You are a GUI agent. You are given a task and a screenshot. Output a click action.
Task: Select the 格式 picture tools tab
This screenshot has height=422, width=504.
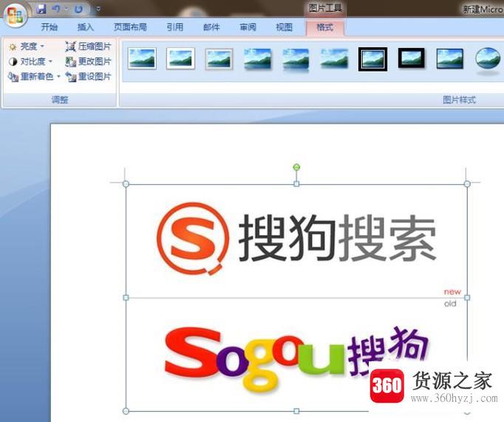[325, 27]
